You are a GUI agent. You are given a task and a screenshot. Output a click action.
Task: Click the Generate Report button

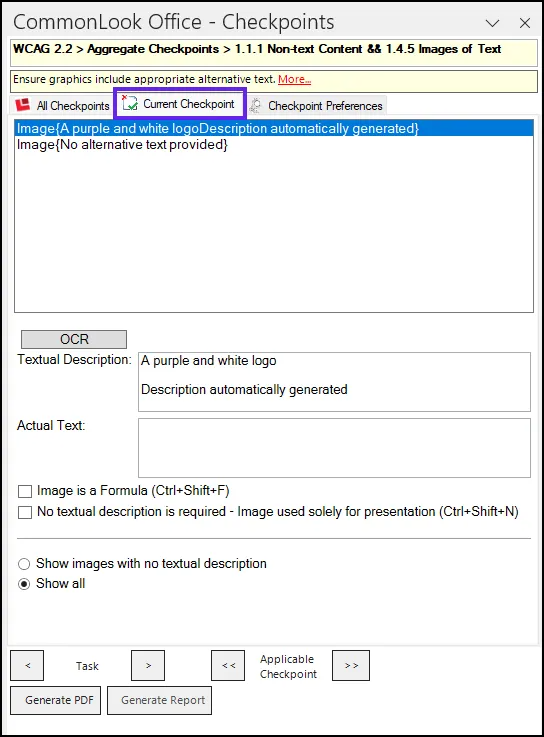click(x=159, y=700)
